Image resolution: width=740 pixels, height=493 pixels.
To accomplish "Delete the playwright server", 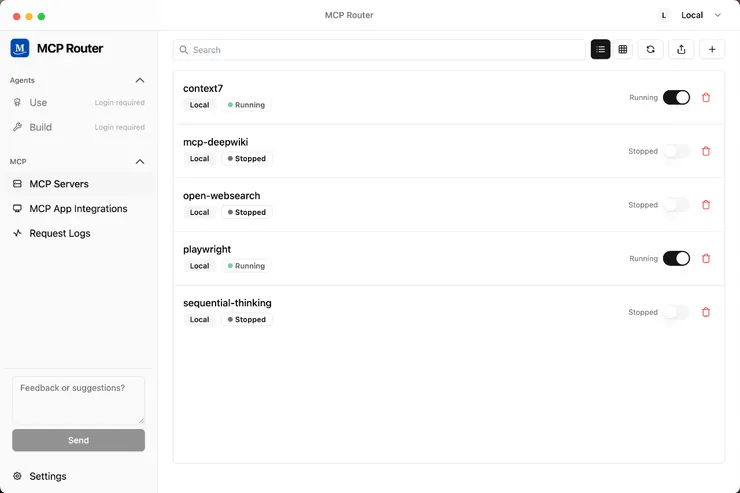I will coord(706,259).
